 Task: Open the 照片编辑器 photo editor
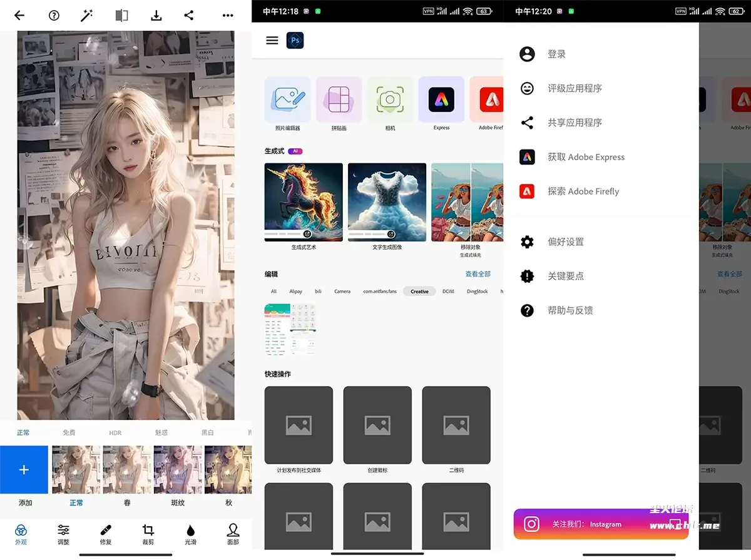coord(287,100)
